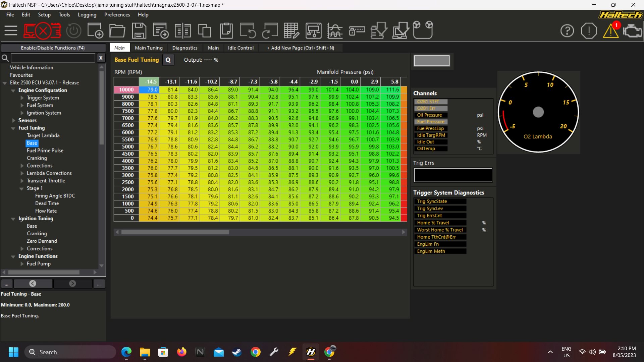This screenshot has width=644, height=362.
Task: Expand the Fuel Pump node
Action: [x=22, y=264]
